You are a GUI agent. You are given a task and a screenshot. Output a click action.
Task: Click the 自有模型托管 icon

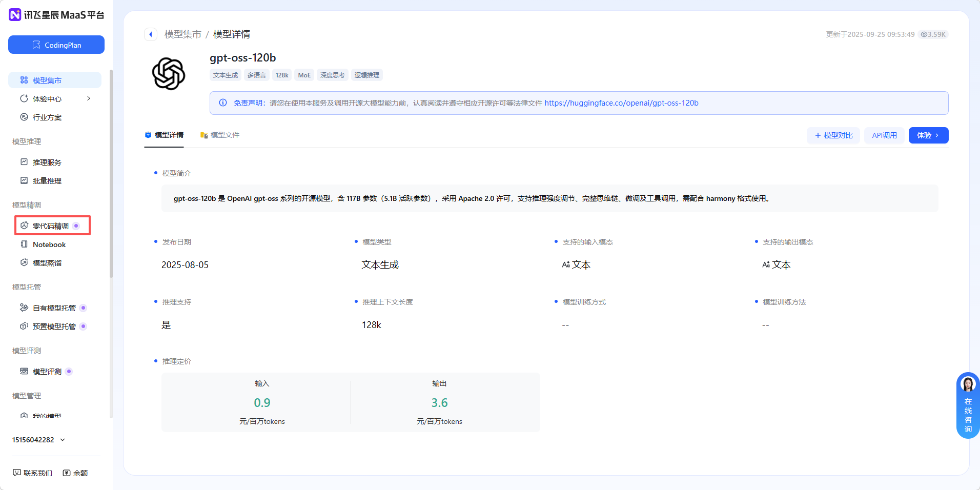(24, 308)
